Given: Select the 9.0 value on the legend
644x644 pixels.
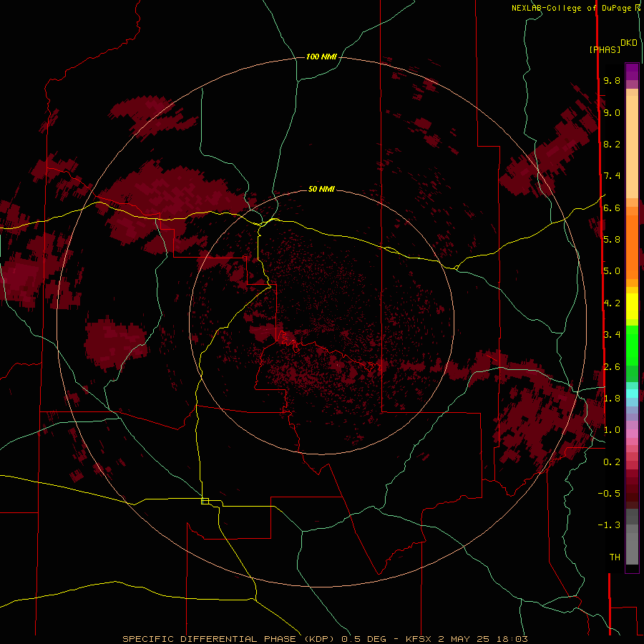Looking at the screenshot, I should click(x=612, y=112).
